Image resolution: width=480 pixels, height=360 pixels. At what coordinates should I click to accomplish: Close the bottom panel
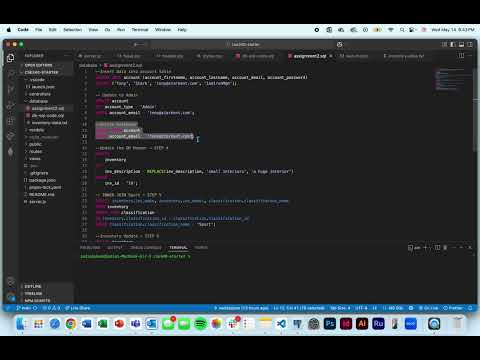470,247
